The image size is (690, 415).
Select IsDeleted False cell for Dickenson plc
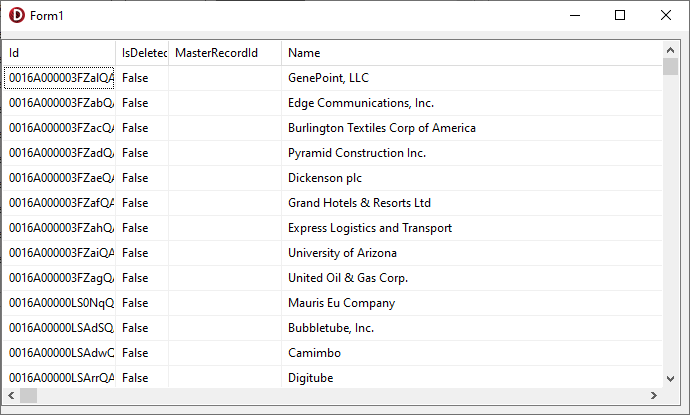[136, 178]
